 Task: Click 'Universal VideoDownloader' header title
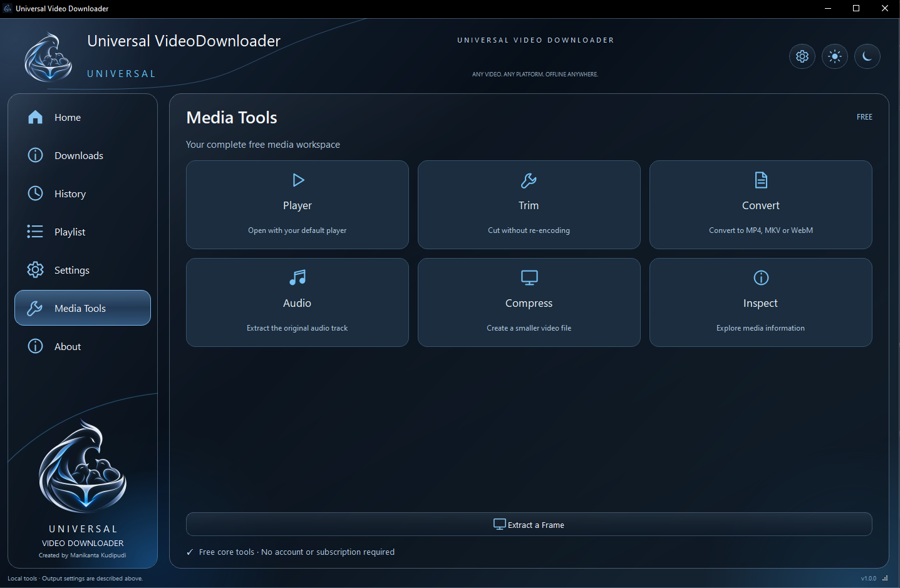click(184, 41)
